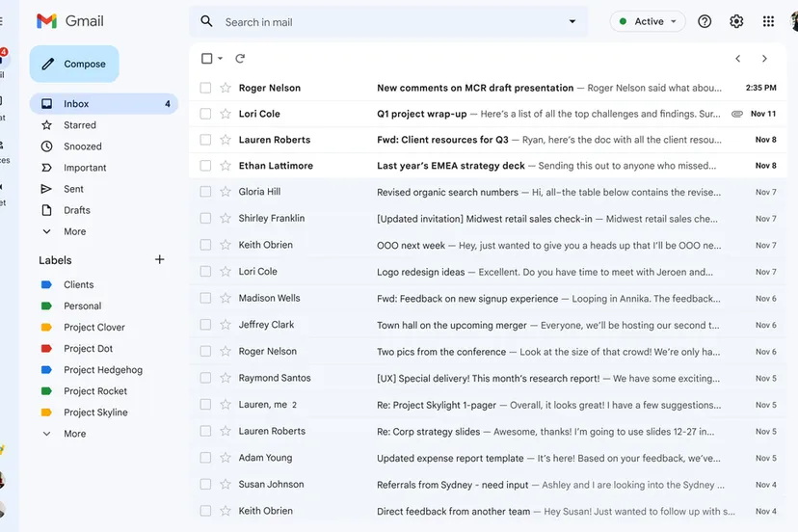Go to the next page of emails arrow
Viewport: 798px width, 532px height.
[764, 59]
